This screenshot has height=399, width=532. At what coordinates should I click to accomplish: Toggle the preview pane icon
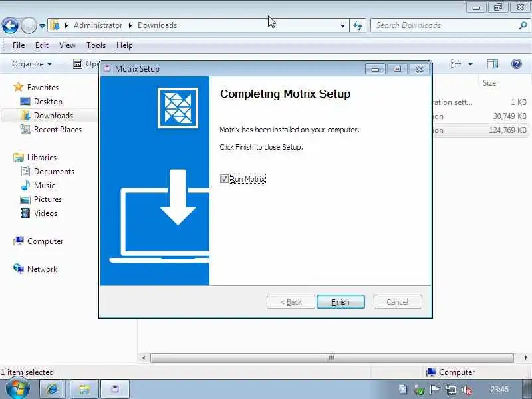pyautogui.click(x=493, y=64)
